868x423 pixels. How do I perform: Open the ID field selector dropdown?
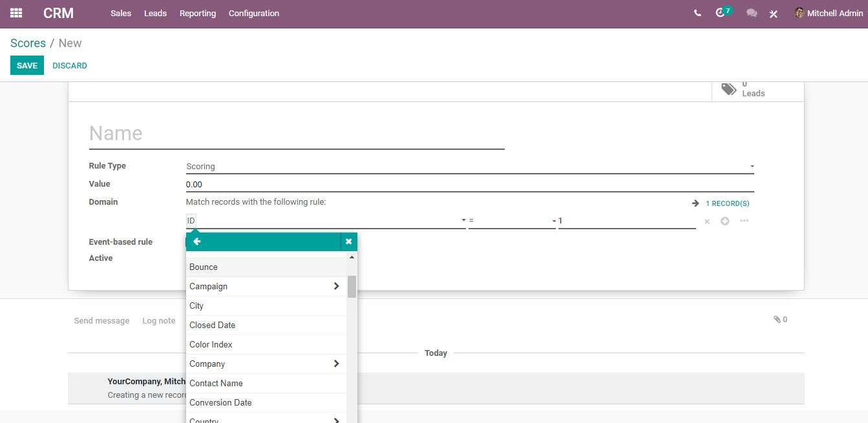[326, 221]
